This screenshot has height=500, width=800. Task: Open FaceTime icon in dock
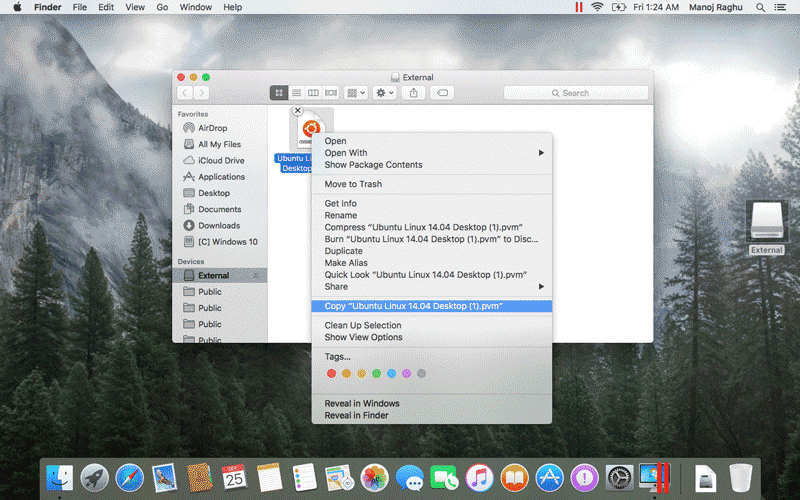pyautogui.click(x=444, y=478)
